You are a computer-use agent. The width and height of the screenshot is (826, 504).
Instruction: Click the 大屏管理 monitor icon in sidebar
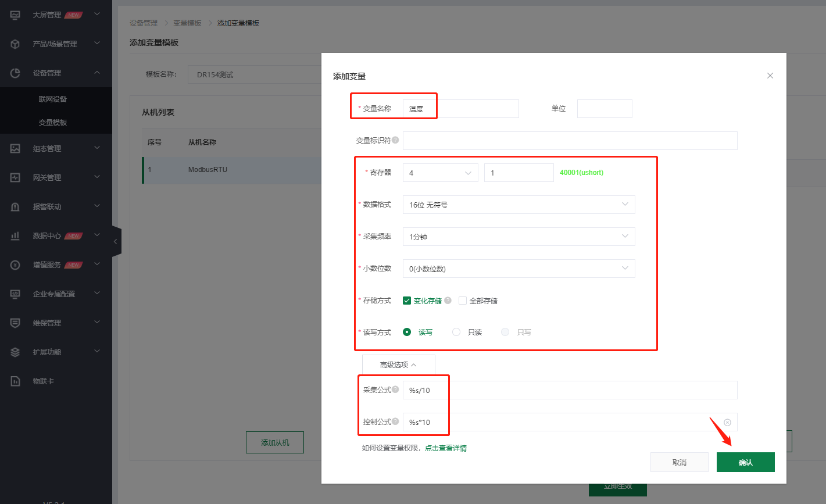click(16, 15)
